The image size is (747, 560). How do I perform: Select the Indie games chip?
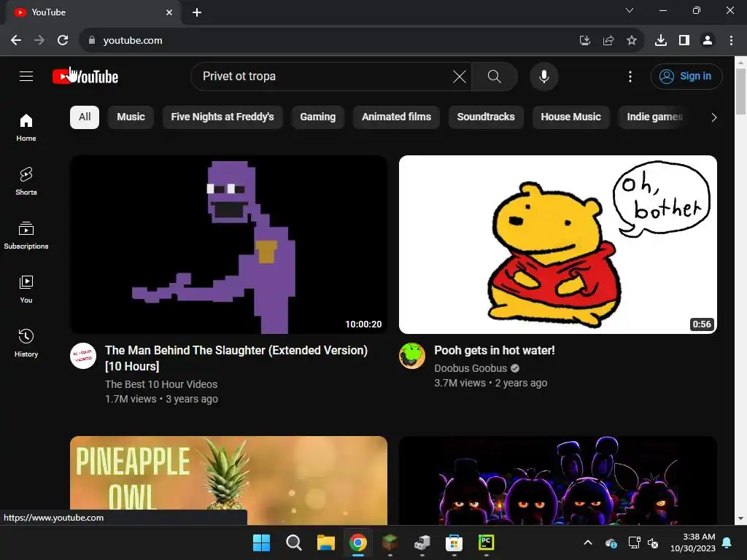coord(654,117)
